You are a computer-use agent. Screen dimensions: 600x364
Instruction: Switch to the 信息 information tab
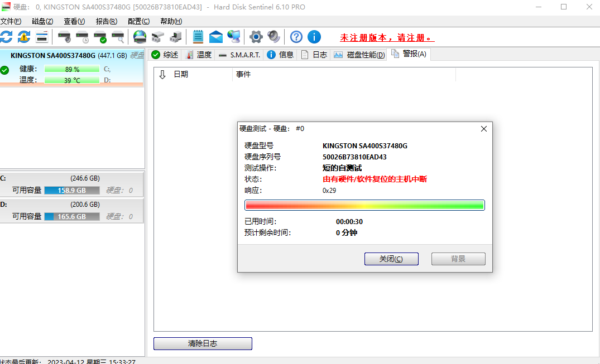click(x=280, y=55)
